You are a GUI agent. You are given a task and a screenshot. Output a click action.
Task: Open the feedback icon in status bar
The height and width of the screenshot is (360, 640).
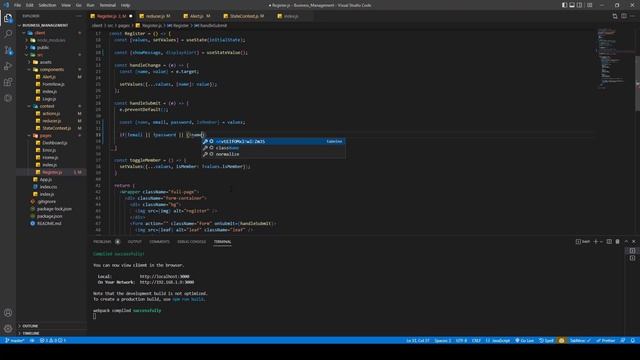pos(623,340)
